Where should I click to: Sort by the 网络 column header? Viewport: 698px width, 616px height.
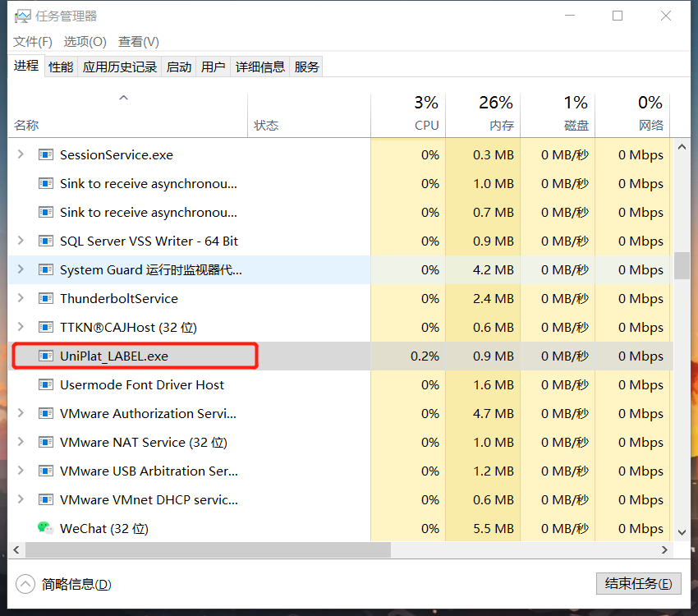click(632, 116)
